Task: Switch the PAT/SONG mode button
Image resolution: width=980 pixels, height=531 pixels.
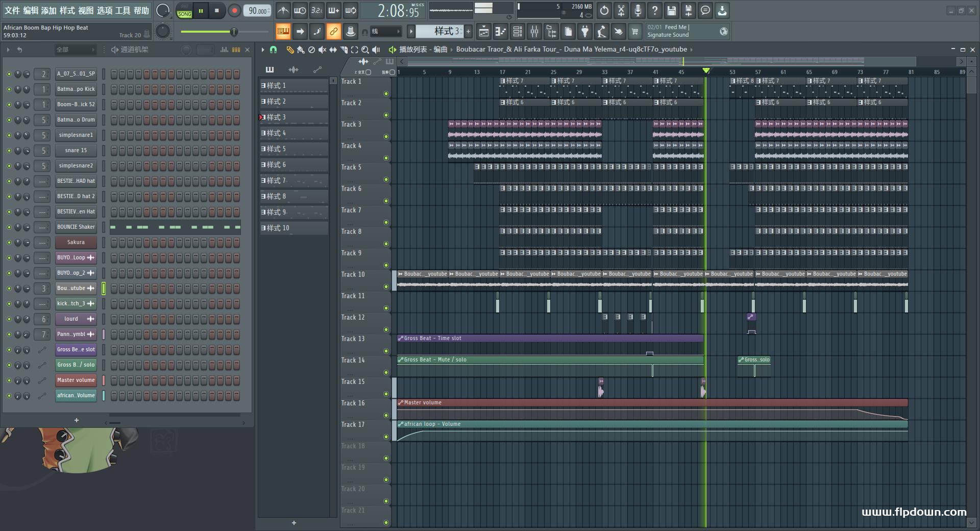Action: [x=185, y=11]
